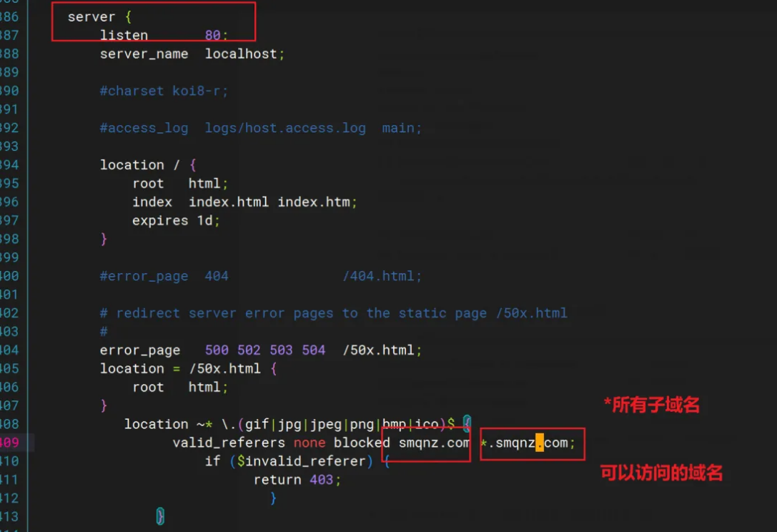Click 'root html;' under location /

[x=180, y=184]
